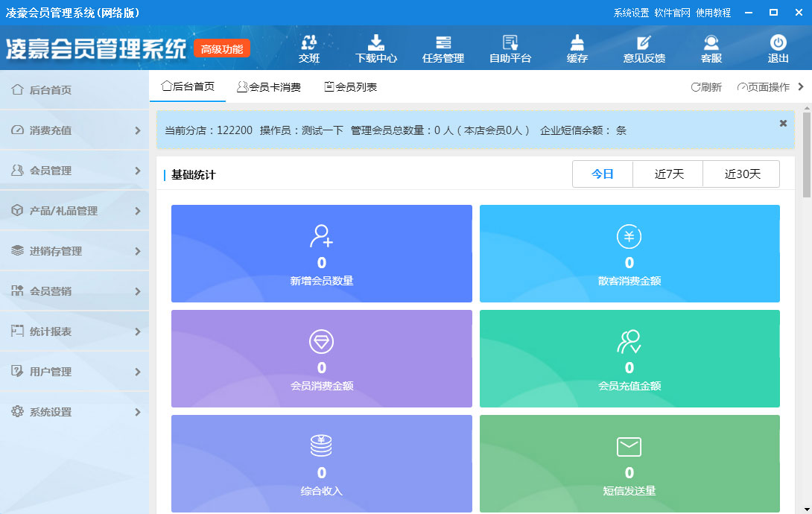
Task: Click the orange 高级功能 button
Action: (x=222, y=49)
